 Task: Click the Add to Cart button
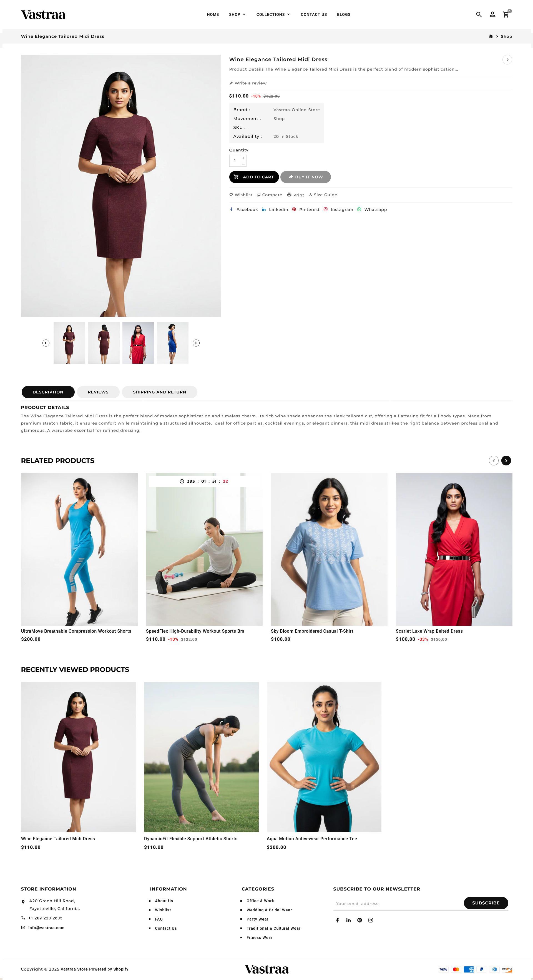point(254,177)
